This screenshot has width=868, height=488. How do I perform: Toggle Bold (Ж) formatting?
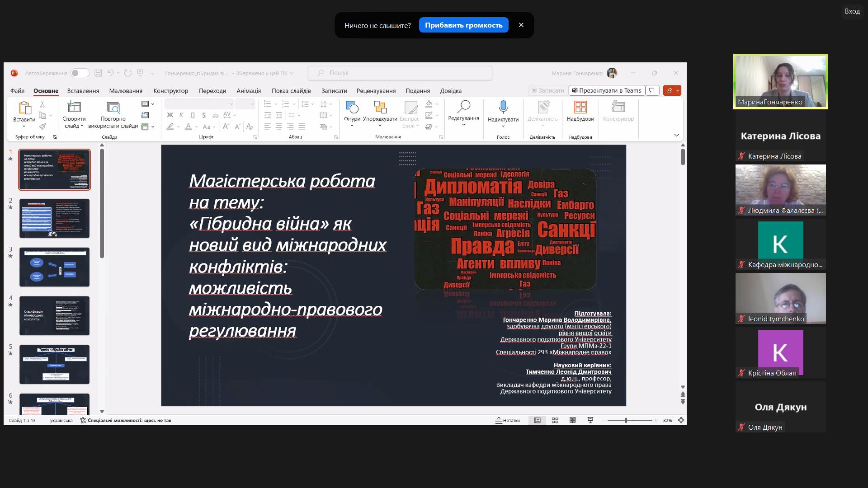(170, 115)
